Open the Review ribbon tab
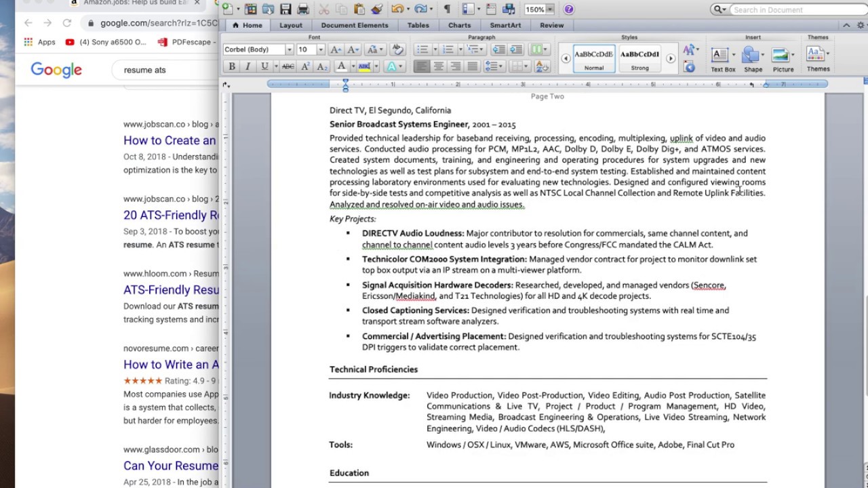 click(x=551, y=25)
